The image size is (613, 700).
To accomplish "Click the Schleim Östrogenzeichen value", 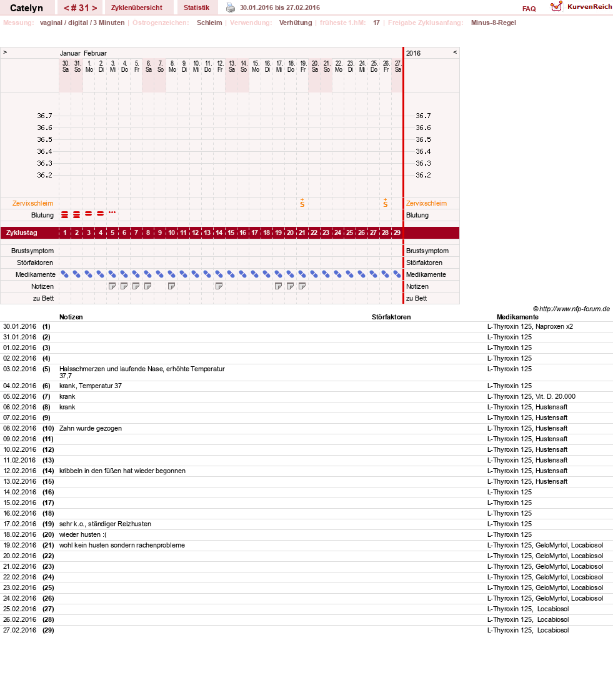I will coord(209,22).
